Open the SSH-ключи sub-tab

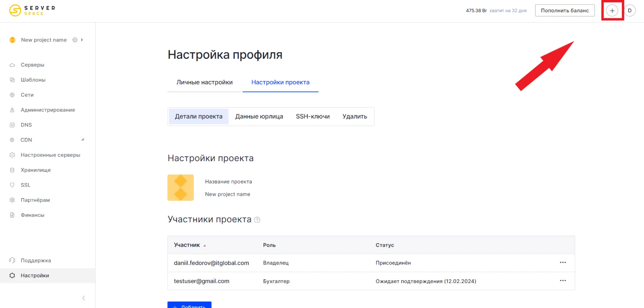[313, 116]
